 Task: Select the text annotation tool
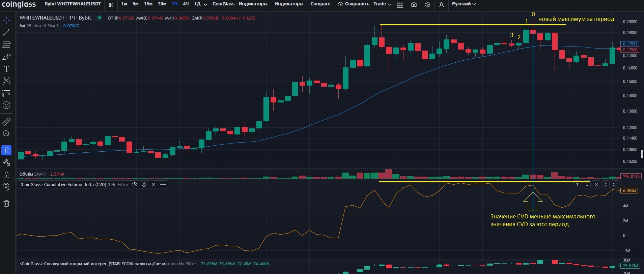point(6,69)
